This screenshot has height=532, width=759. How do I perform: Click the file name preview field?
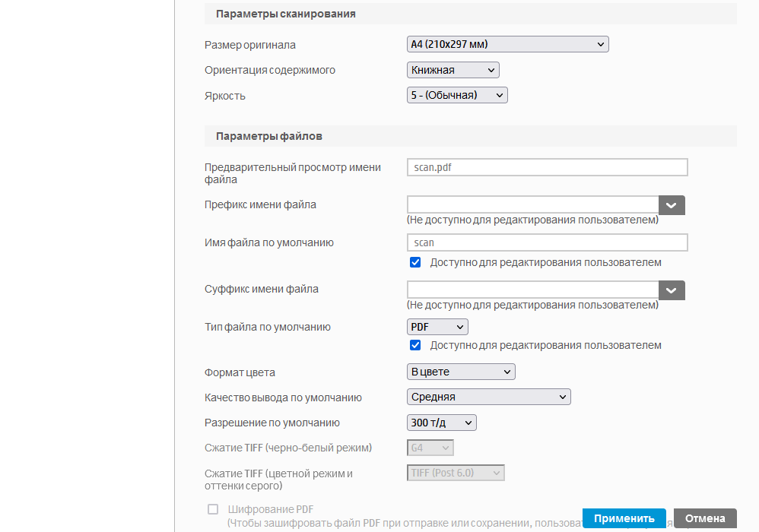(548, 167)
